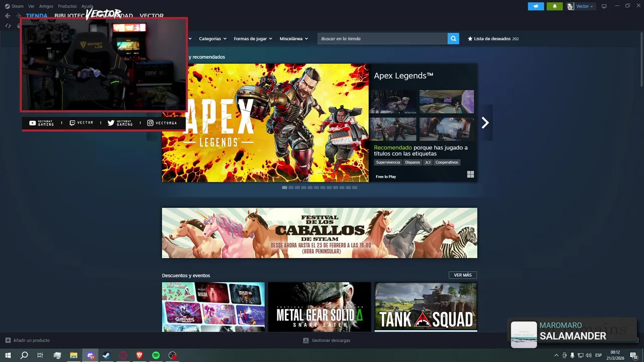The height and width of the screenshot is (362, 644).
Task: Open File Explorer from taskbar
Action: [x=73, y=355]
